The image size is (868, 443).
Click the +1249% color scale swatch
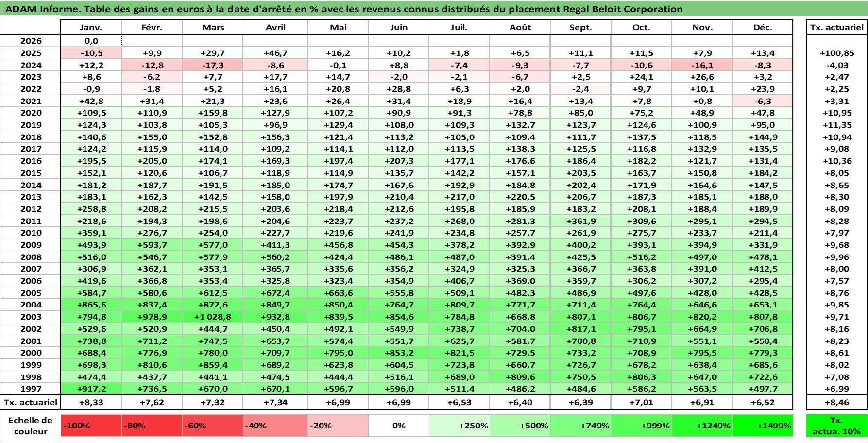pyautogui.click(x=702, y=426)
